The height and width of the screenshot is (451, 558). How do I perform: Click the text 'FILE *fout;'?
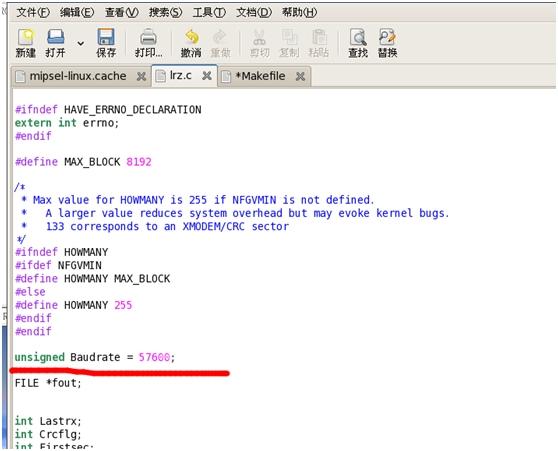(48, 383)
